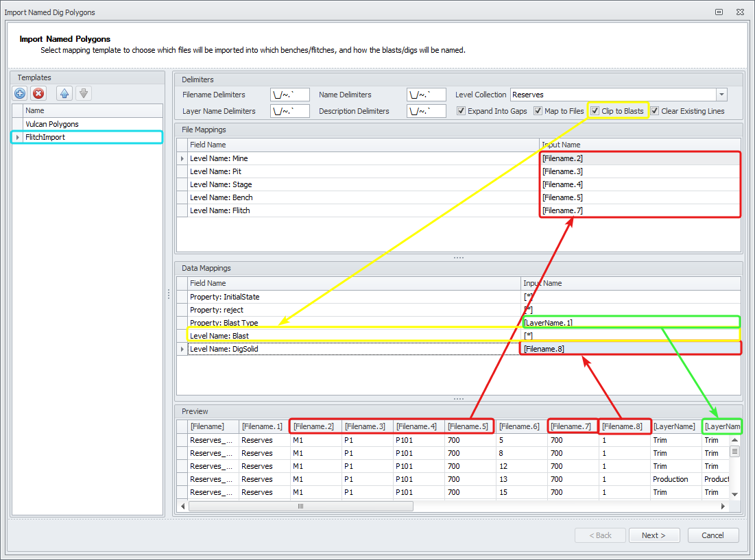Click the red delete template icon
755x560 pixels.
tap(38, 94)
